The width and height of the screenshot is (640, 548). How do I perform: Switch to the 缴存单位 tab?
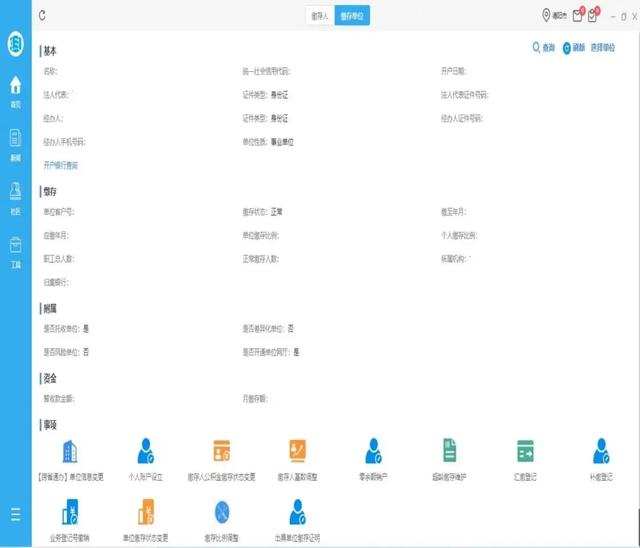click(x=352, y=16)
